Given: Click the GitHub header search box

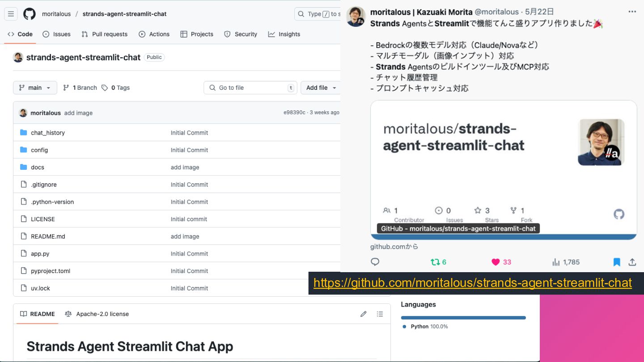Looking at the screenshot, I should pos(318,14).
